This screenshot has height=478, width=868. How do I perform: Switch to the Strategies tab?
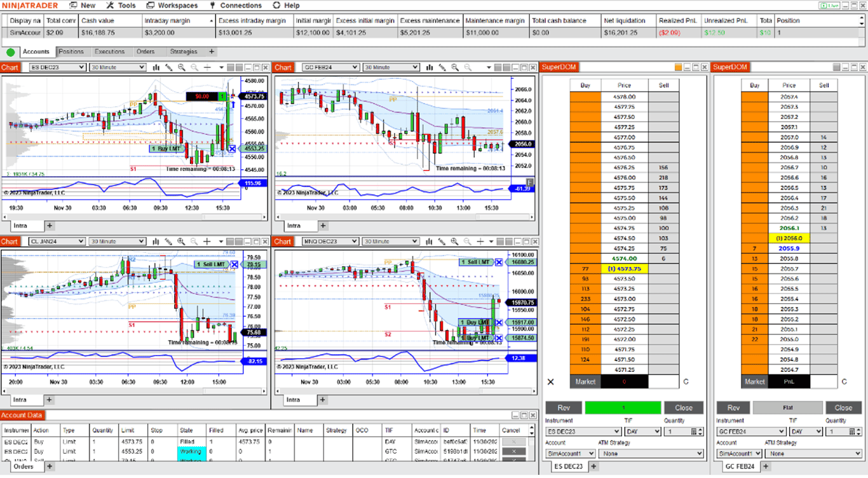click(184, 52)
